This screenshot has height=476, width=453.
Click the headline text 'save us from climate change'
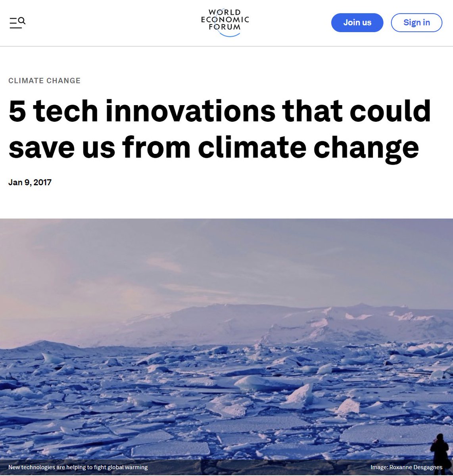pyautogui.click(x=214, y=148)
